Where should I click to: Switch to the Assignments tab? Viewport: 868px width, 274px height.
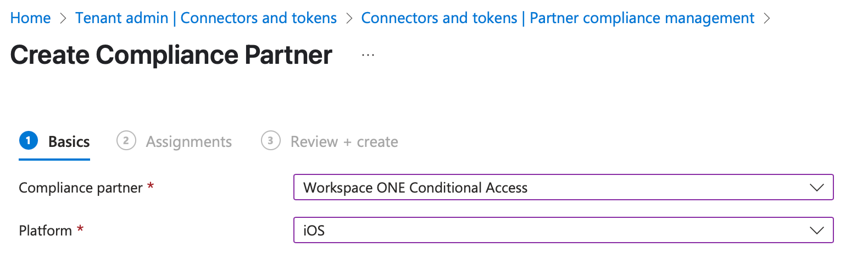[188, 142]
